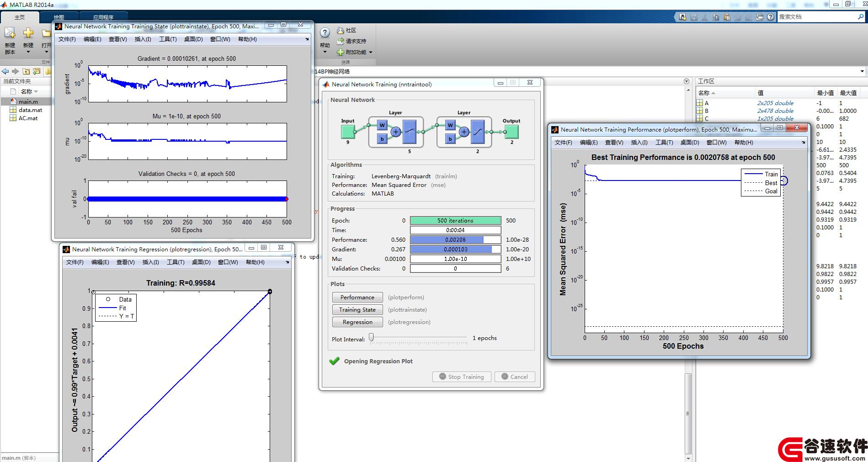Screen dimensions: 868x462
Task: Click the Stop Training button
Action: point(462,377)
